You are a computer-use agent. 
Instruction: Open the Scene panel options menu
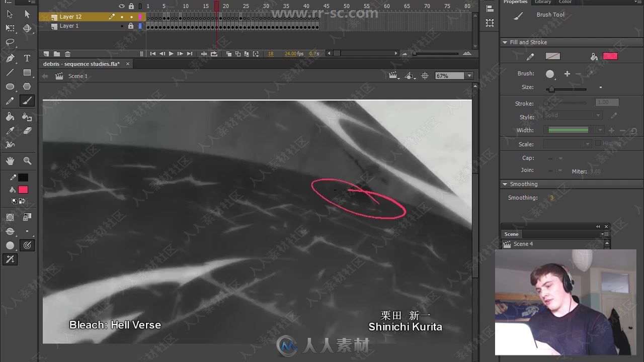tap(605, 234)
